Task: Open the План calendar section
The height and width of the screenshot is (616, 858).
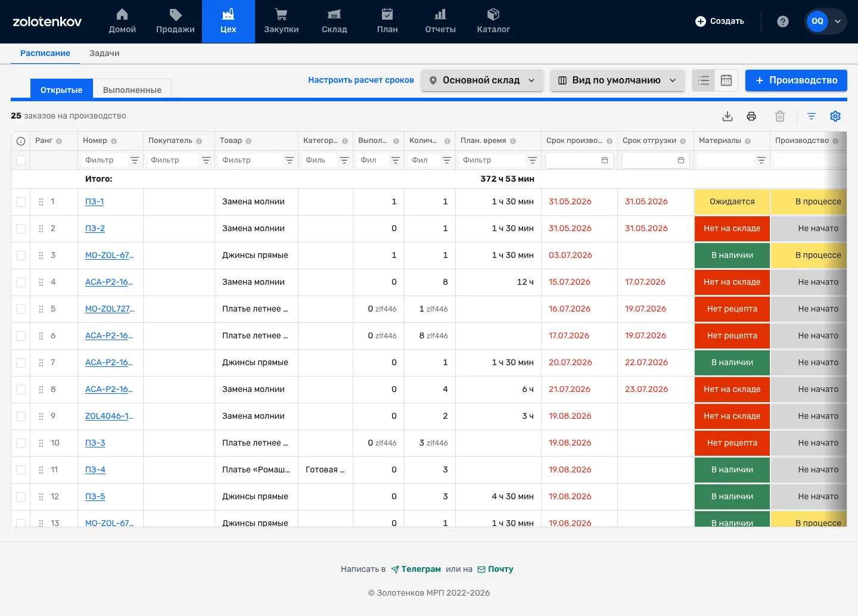Action: (387, 21)
